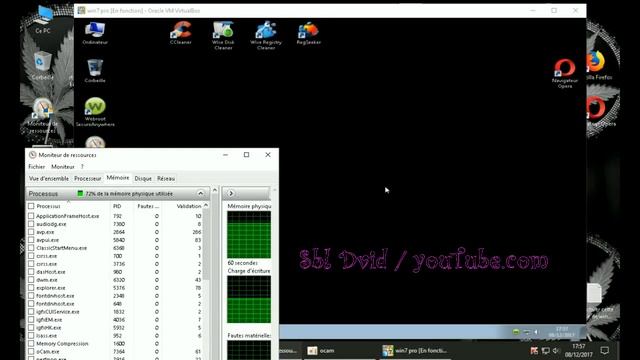Check all processes header checkbox
Viewport: 640px width, 360px height.
pyautogui.click(x=31, y=206)
